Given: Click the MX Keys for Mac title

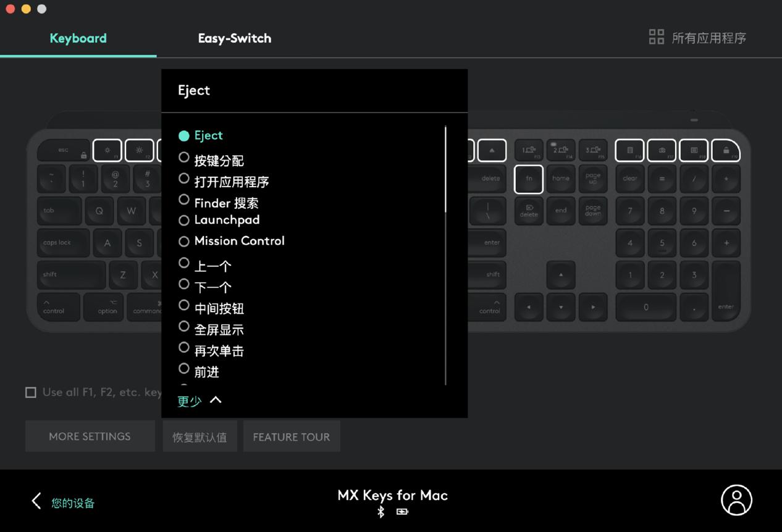Looking at the screenshot, I should click(x=392, y=495).
